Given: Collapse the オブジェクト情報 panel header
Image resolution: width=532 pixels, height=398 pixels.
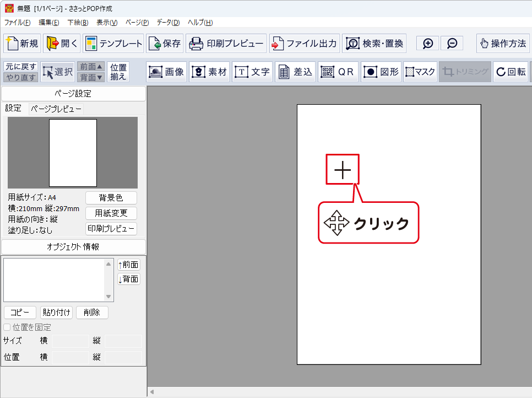Looking at the screenshot, I should tap(73, 247).
